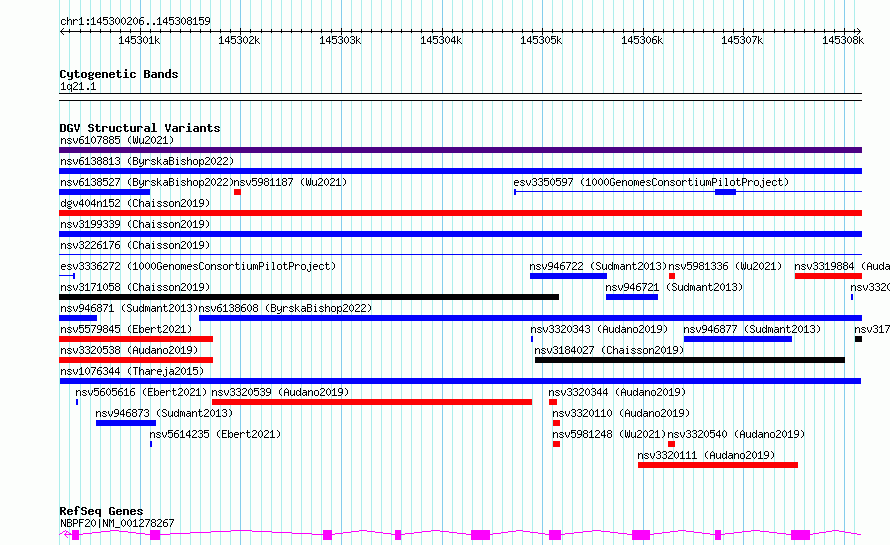Image resolution: width=890 pixels, height=545 pixels.
Task: Open the nsv3320111 (Audano2019) label
Action: [706, 455]
